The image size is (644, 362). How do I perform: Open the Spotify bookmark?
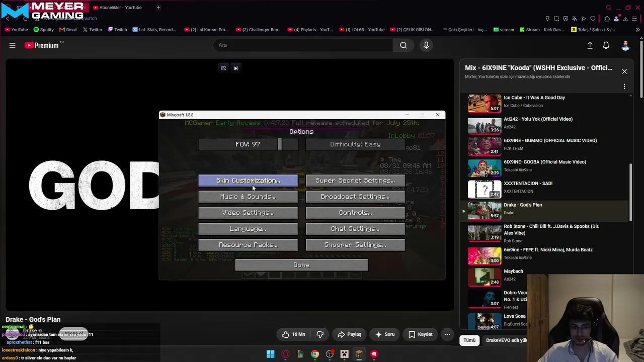pyautogui.click(x=43, y=30)
